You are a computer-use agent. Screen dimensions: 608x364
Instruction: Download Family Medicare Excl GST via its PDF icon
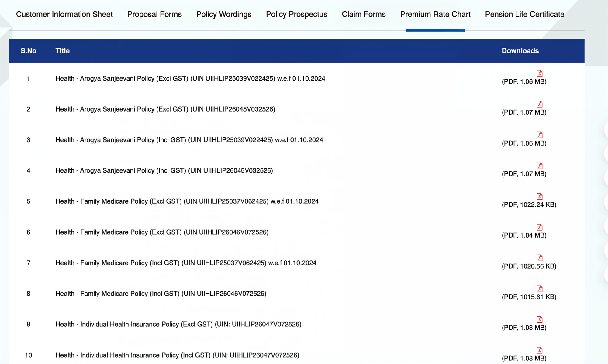[540, 196]
